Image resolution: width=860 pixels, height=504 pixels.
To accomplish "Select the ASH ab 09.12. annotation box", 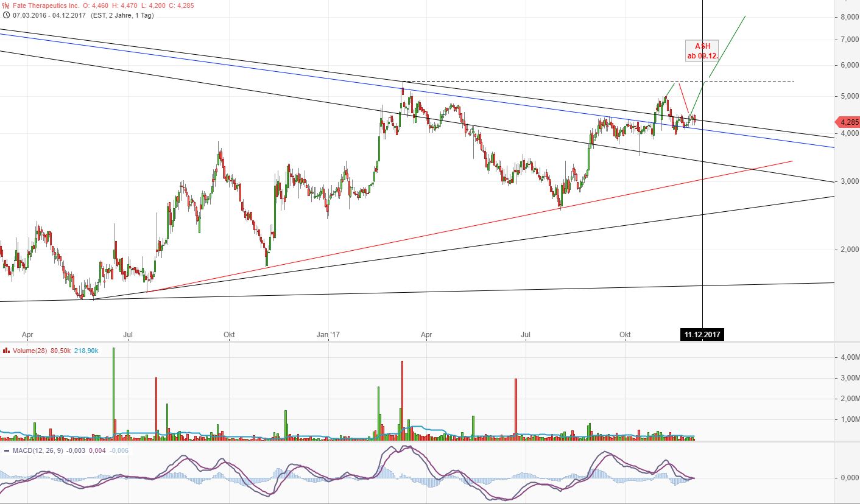I will point(702,51).
